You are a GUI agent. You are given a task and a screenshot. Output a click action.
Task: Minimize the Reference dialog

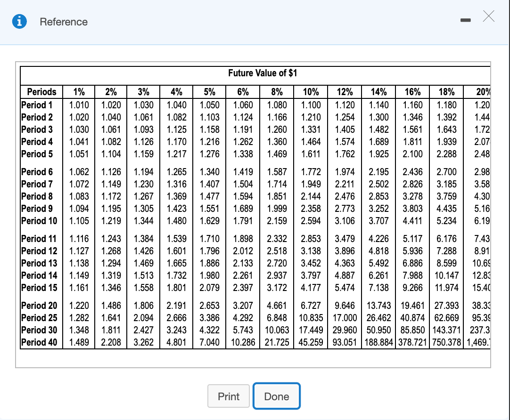click(465, 20)
